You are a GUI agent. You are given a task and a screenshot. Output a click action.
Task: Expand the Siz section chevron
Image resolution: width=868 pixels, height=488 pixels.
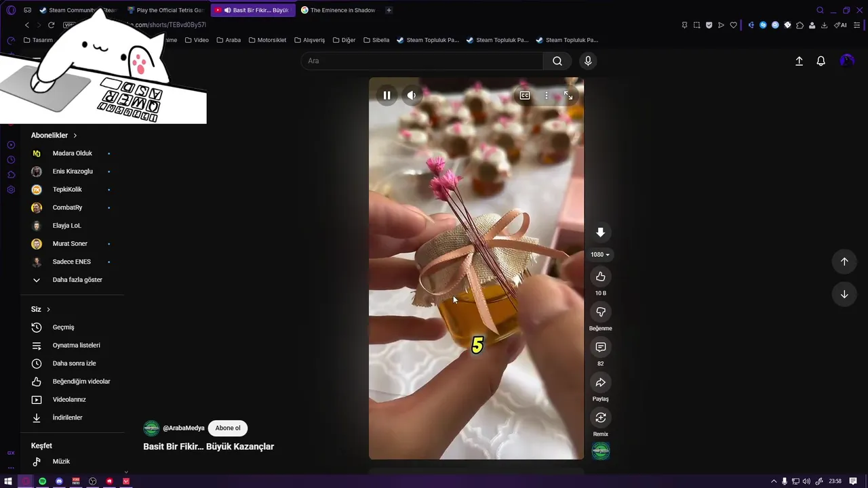48,309
